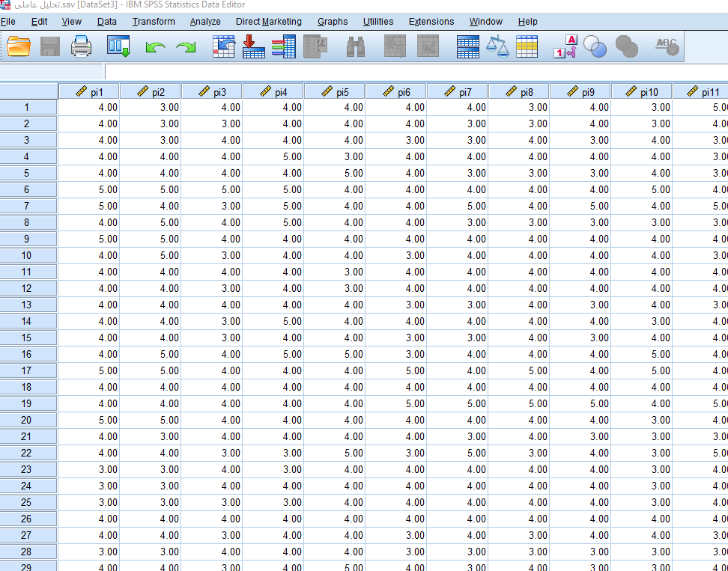Click the Select cases icon
This screenshot has width=728, height=571.
click(x=527, y=47)
